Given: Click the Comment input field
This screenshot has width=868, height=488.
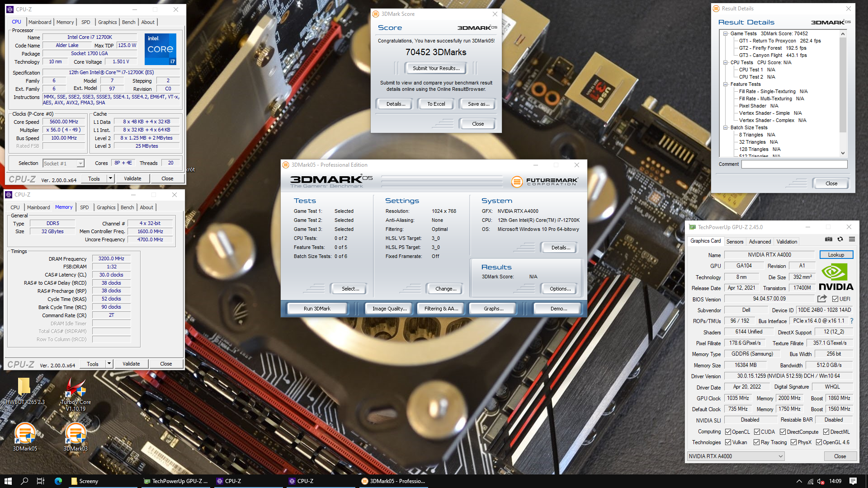Looking at the screenshot, I should 794,164.
